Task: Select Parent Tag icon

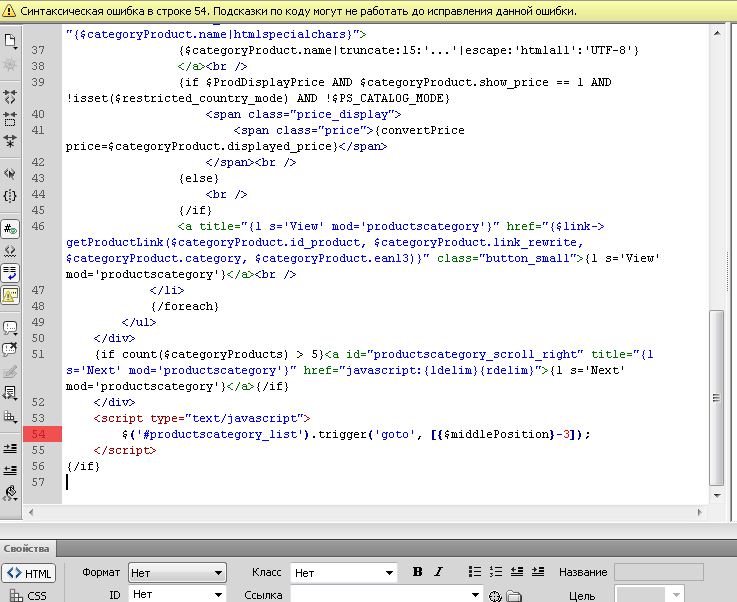Action: 10,174
